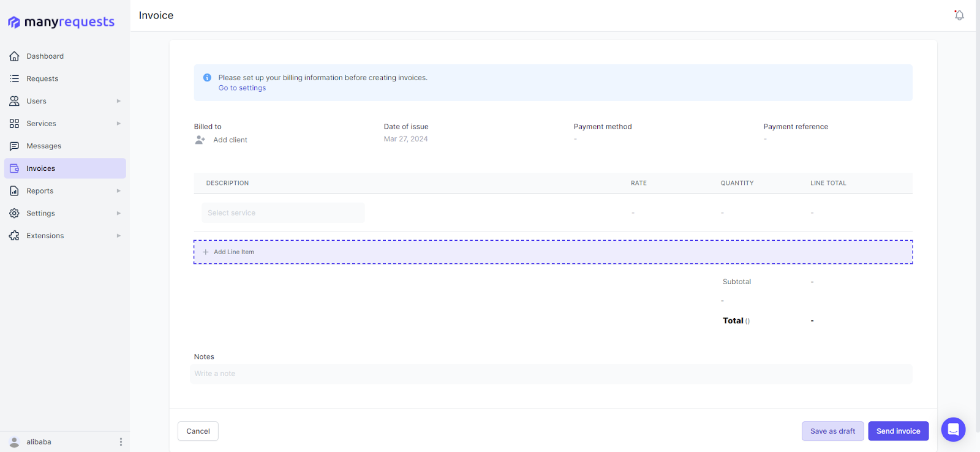The height and width of the screenshot is (452, 980).
Task: Click the Extensions puzzle icon
Action: click(x=14, y=236)
